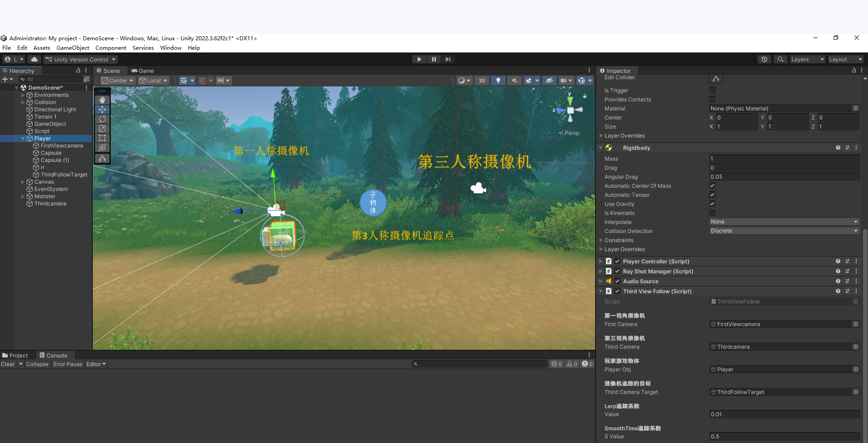Disable the Ray Shot Manager script checkbox

coord(617,272)
